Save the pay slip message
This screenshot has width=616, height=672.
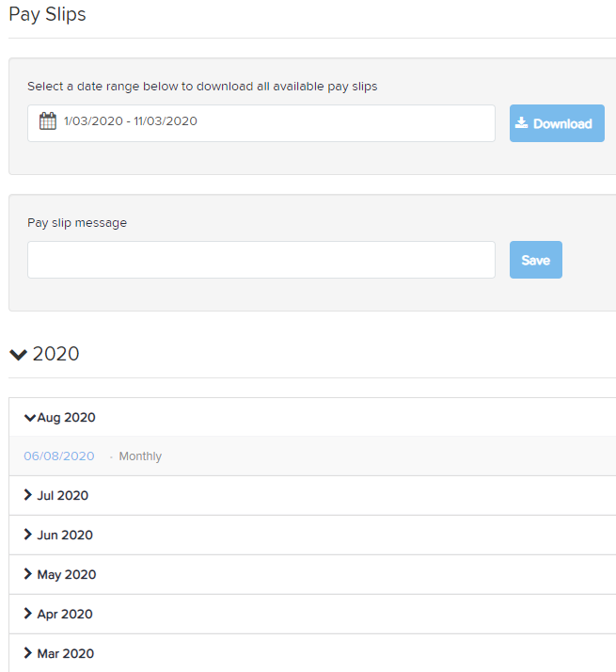pos(536,260)
